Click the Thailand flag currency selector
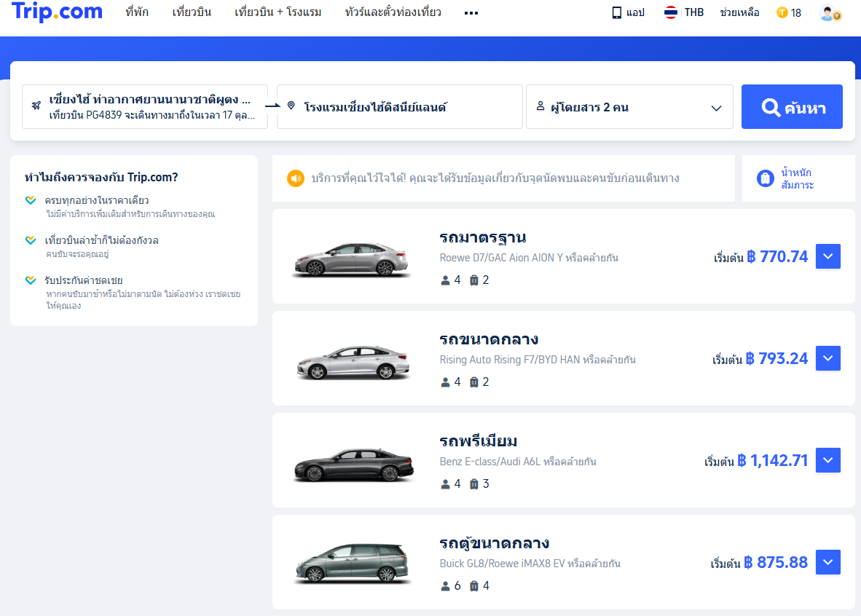The image size is (861, 616). (x=671, y=12)
